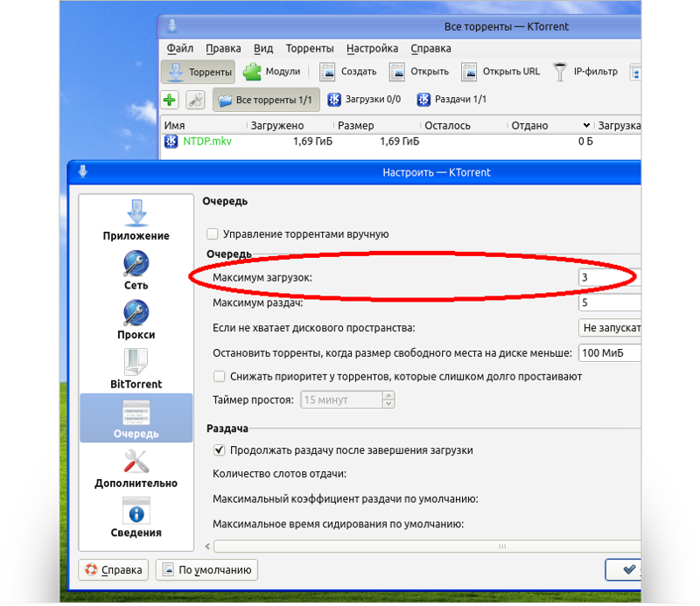Click the Таймер простоя spinner down arrow

pyautogui.click(x=388, y=404)
